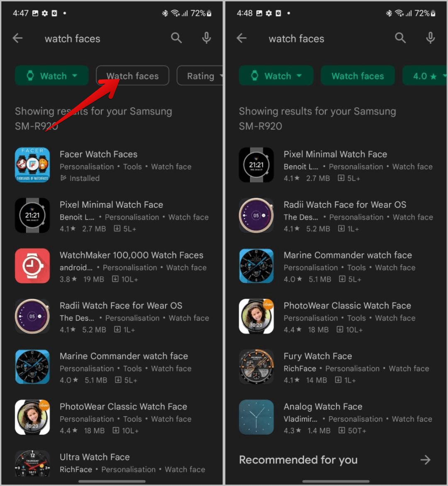Select PhotoWear Classic title, left screen
Viewport: 448px width, 486px height.
tap(123, 406)
